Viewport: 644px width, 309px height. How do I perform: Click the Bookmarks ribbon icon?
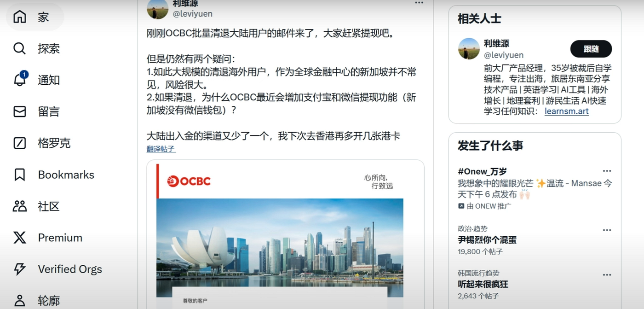click(19, 175)
